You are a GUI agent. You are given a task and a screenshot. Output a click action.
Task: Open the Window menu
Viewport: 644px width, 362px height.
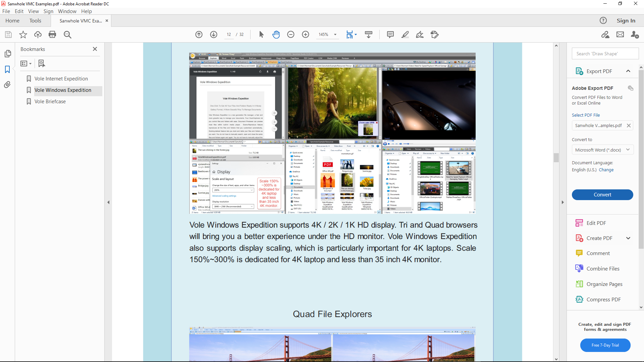(x=67, y=11)
